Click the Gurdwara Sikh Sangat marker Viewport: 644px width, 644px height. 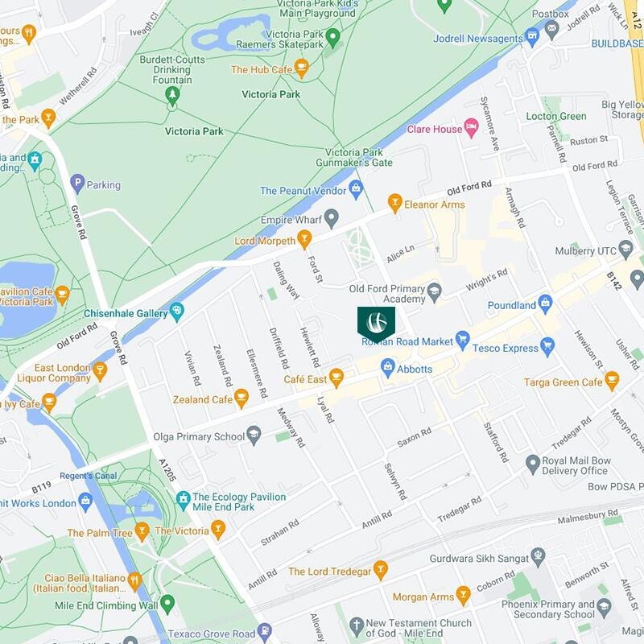pos(538,557)
